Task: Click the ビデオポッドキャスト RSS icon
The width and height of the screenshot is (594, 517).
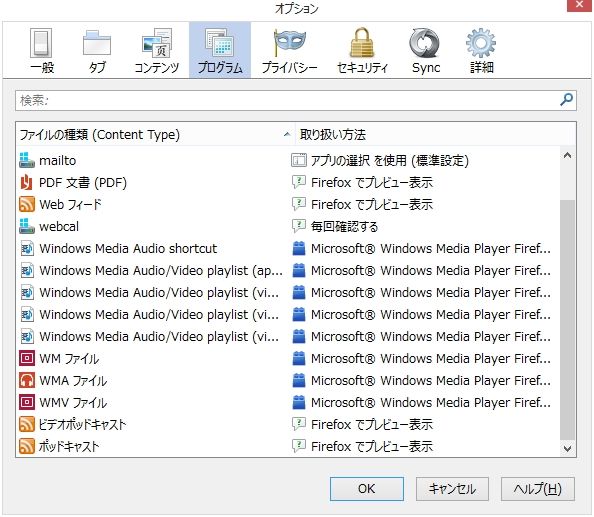Action: (27, 424)
